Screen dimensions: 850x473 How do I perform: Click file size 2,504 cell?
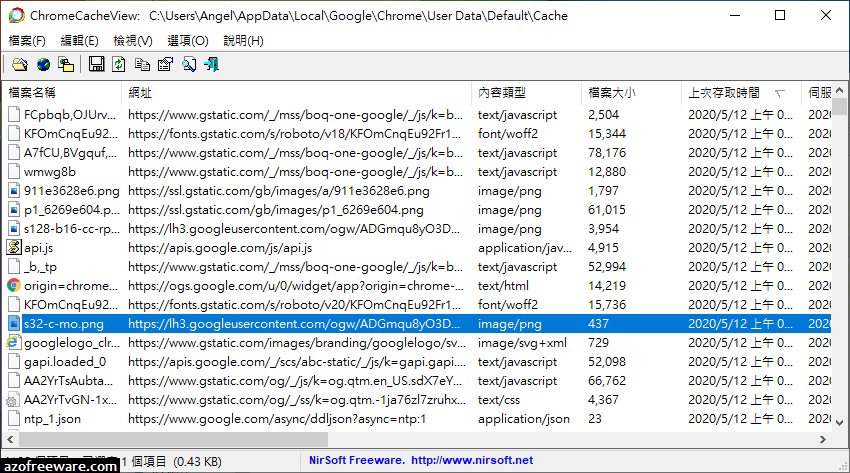[x=603, y=115]
